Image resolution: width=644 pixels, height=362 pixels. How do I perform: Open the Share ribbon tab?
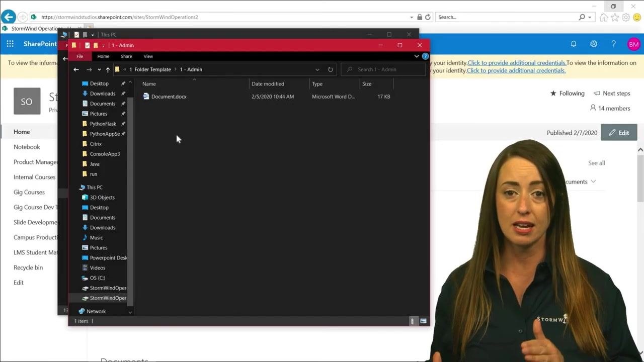tap(126, 56)
